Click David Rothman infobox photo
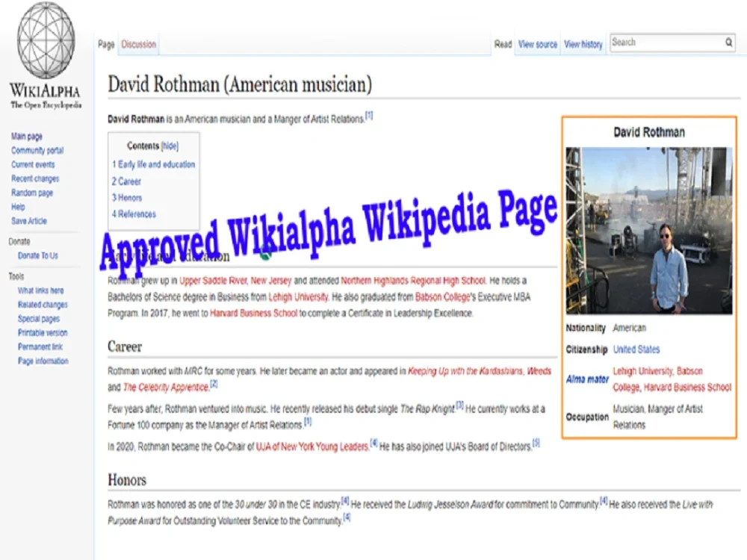747x560 pixels. (x=649, y=231)
